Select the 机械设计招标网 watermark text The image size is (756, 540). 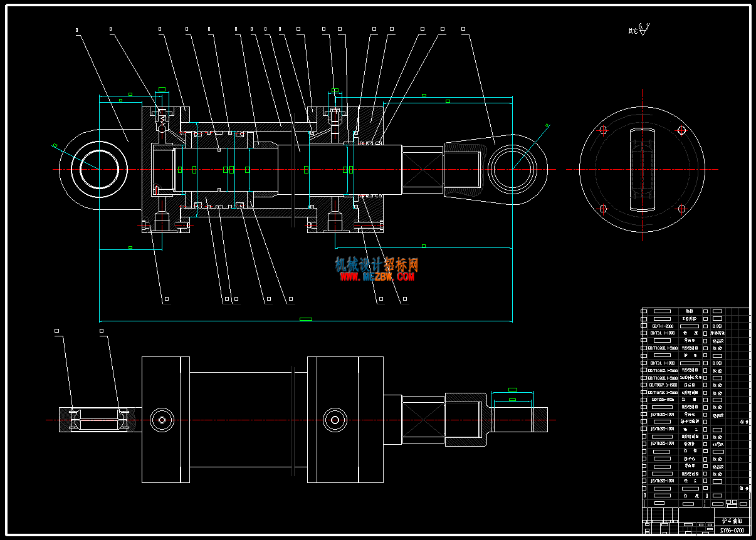377,264
